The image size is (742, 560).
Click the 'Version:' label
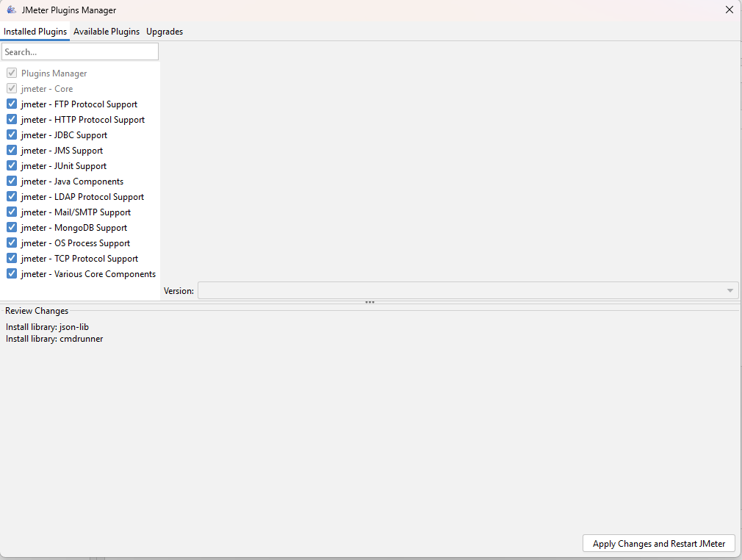(x=179, y=290)
